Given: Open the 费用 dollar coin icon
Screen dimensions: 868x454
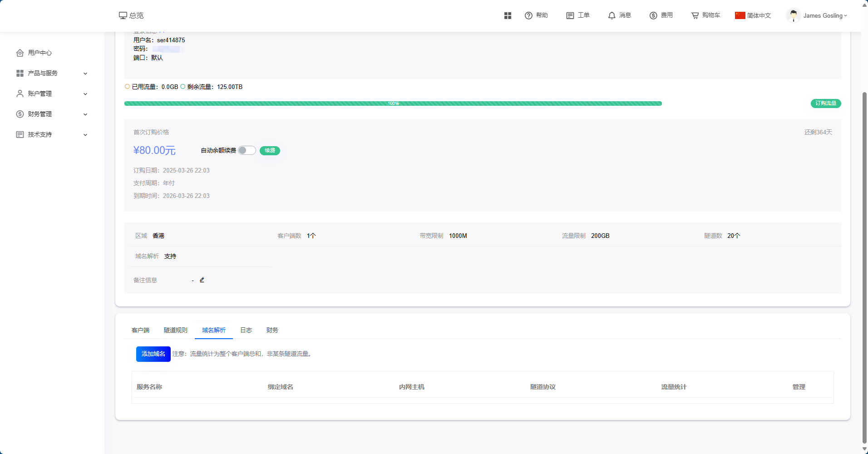Looking at the screenshot, I should 653,15.
